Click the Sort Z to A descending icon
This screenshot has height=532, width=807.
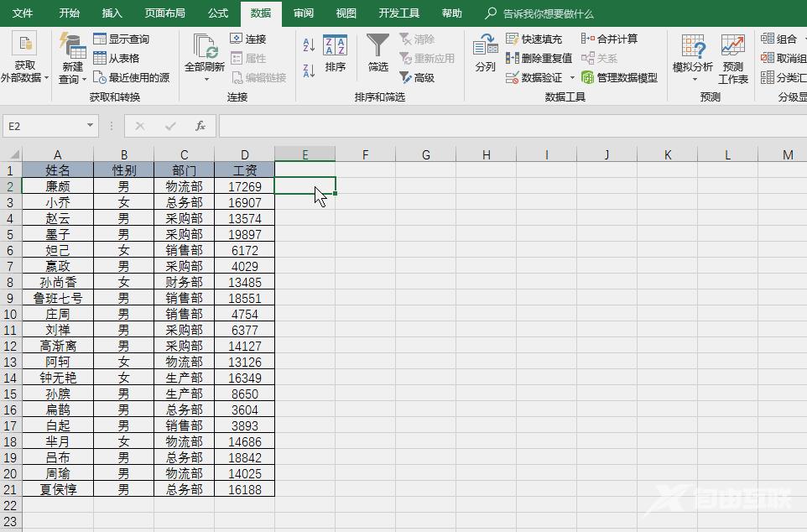(309, 70)
